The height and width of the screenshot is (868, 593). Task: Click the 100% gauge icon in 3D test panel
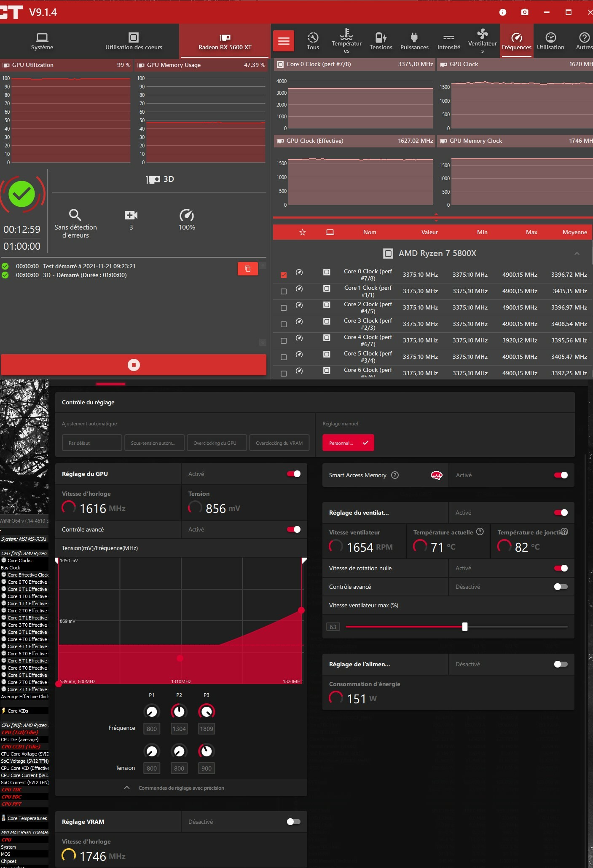point(187,215)
